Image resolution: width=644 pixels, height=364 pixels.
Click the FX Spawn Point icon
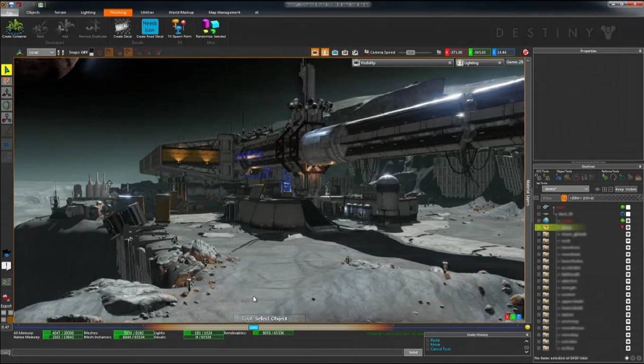(x=180, y=27)
